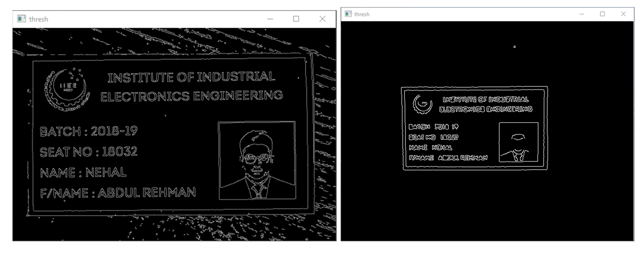Image resolution: width=644 pixels, height=253 pixels.
Task: Maximize the right thresh window
Action: [x=602, y=14]
